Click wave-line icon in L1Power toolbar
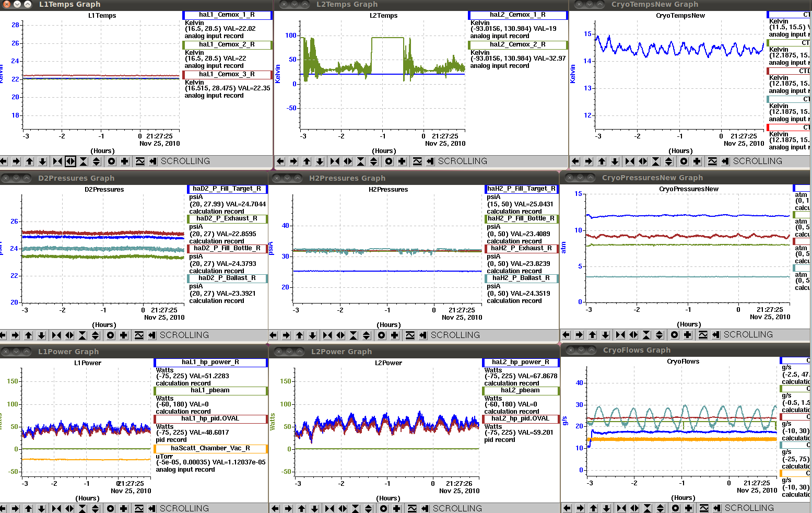Viewport: 812px width, 513px height. (139, 508)
